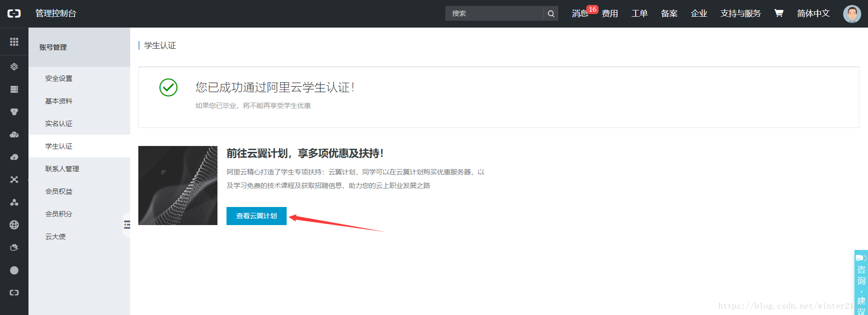
Task: Open the 消息 messages menu
Action: [x=580, y=14]
